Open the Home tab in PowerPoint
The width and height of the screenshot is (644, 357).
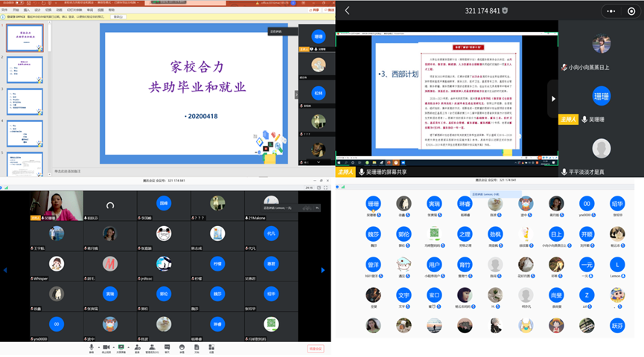[16, 10]
